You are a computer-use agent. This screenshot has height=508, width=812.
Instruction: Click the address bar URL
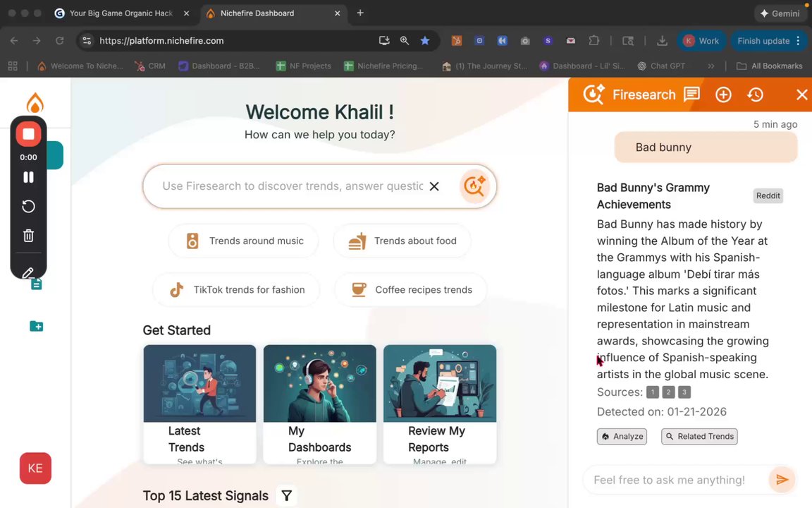click(161, 40)
